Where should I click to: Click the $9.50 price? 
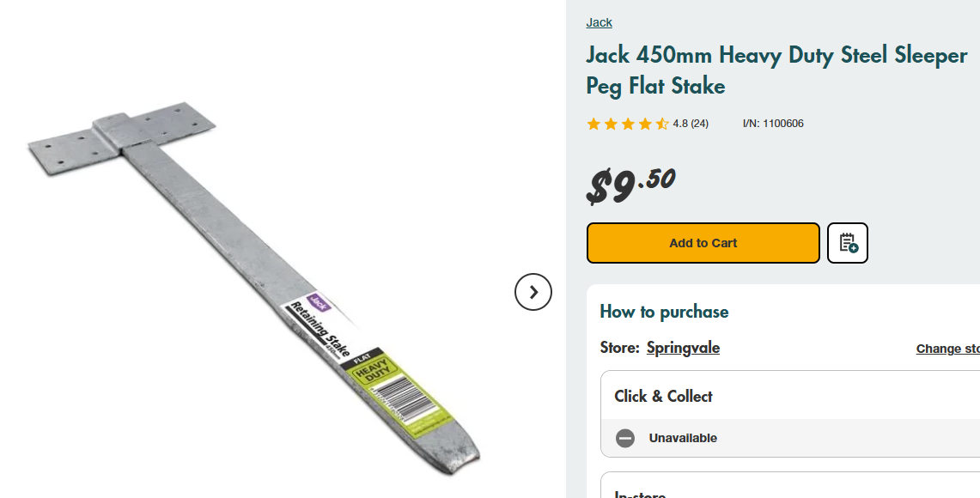[631, 184]
